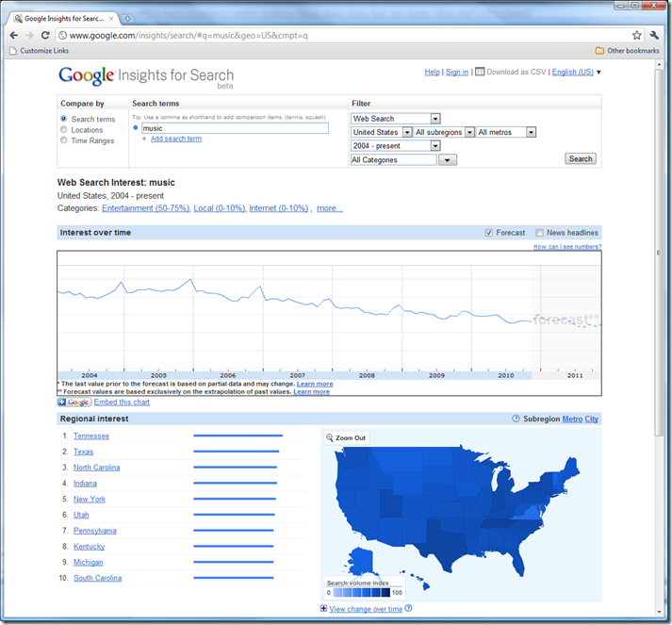This screenshot has width=672, height=625.
Task: Open the Customize Links bookmark
Action: point(40,51)
